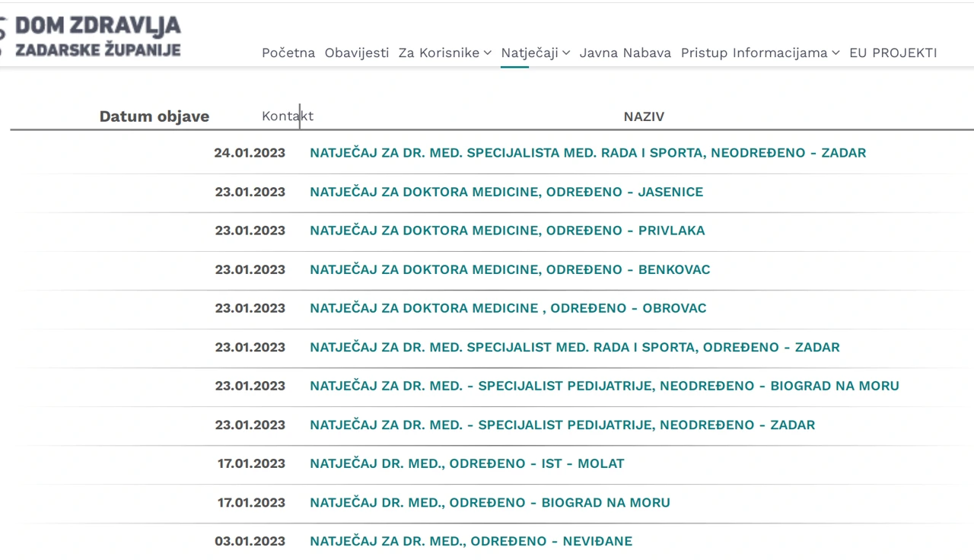Go to the Obavijesti page
This screenshot has height=560, width=974.
(x=357, y=53)
